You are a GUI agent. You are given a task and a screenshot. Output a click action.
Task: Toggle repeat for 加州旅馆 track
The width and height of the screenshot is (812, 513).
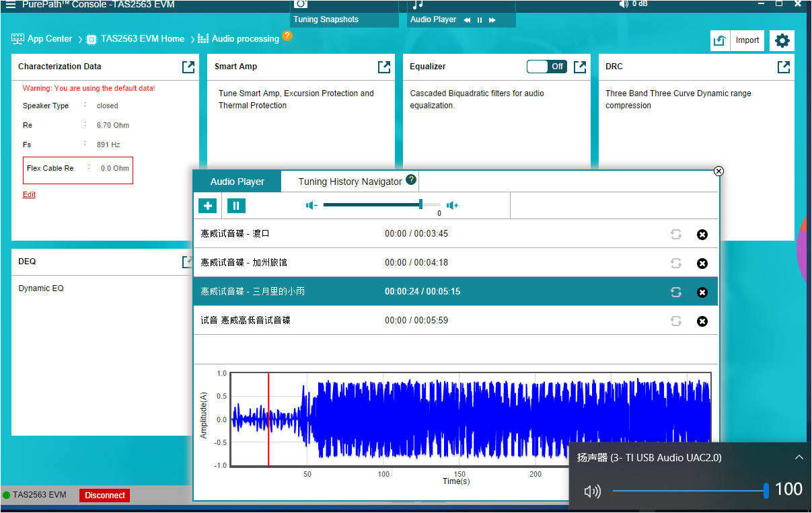[x=676, y=263]
